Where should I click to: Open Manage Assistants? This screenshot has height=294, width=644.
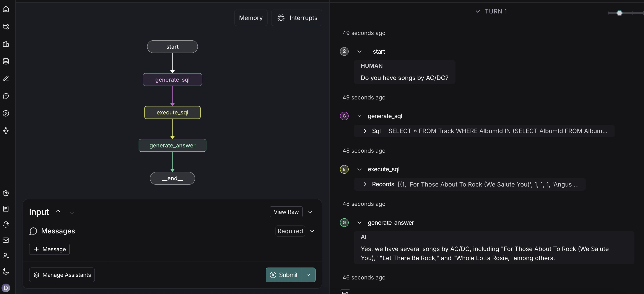62,275
